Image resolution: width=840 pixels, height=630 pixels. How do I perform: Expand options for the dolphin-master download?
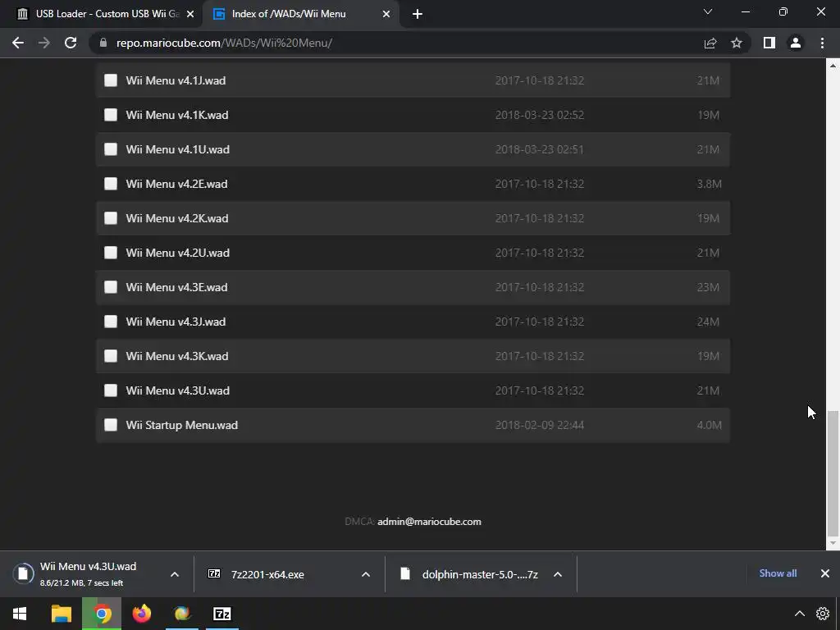[x=558, y=574]
